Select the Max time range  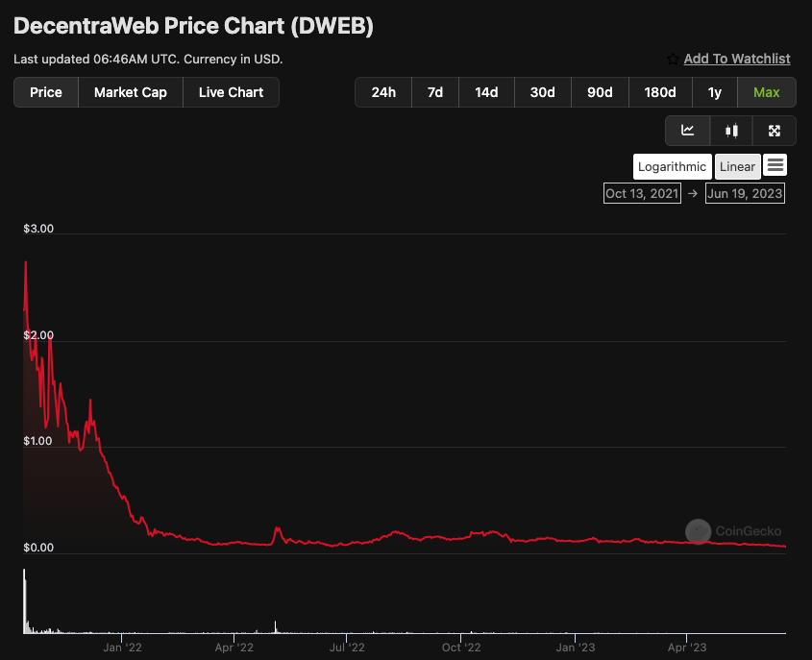[x=767, y=92]
